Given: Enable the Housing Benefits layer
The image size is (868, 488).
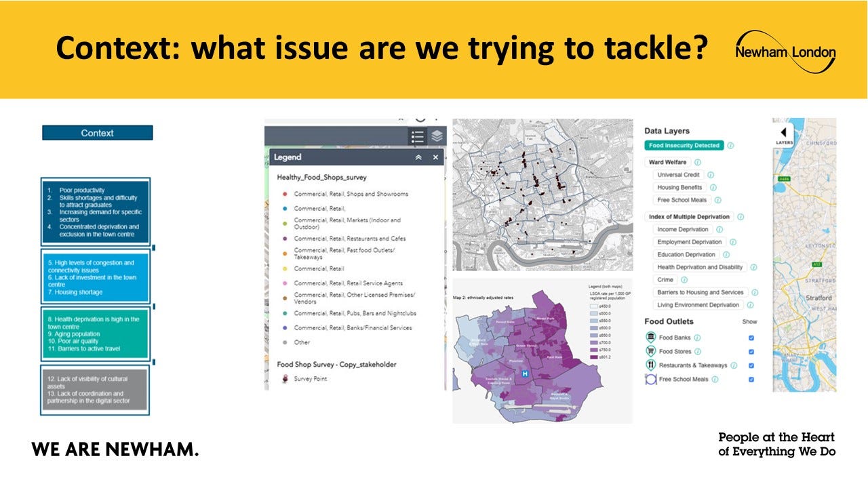Looking at the screenshot, I should tap(679, 188).
